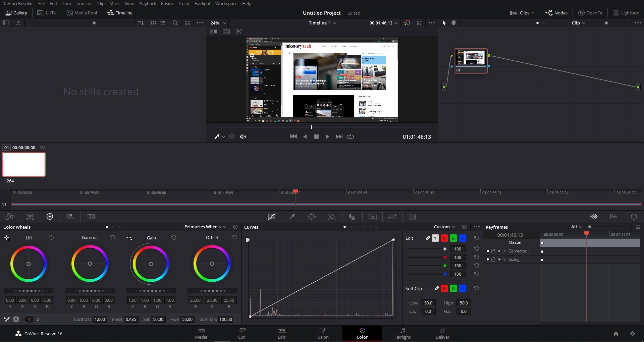This screenshot has width=644, height=342.
Task: Click the Gain master wheel slider
Action: pos(151,291)
